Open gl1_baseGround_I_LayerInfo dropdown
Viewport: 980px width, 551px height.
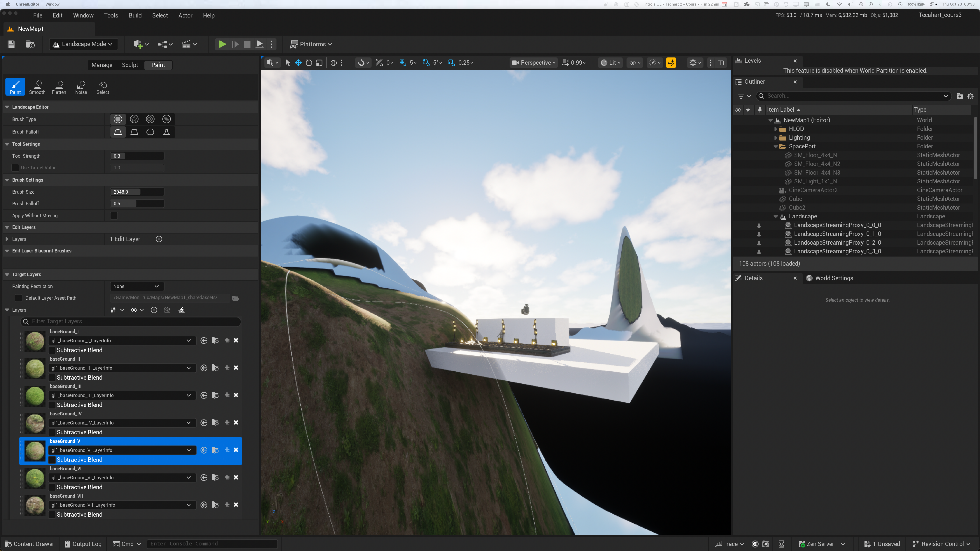click(122, 341)
